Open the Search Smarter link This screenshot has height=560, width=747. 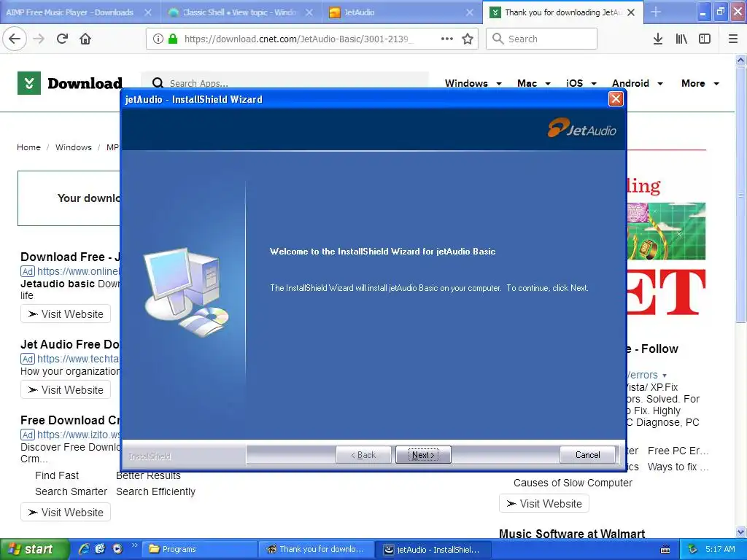[x=71, y=491]
